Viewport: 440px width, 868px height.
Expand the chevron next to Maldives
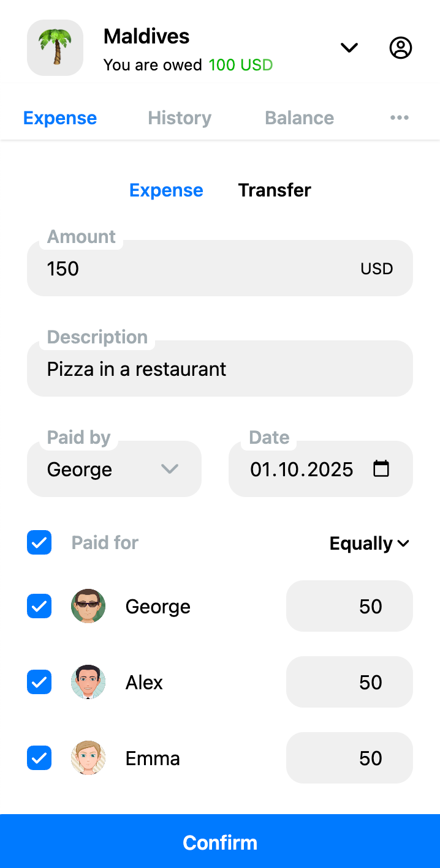tap(349, 47)
